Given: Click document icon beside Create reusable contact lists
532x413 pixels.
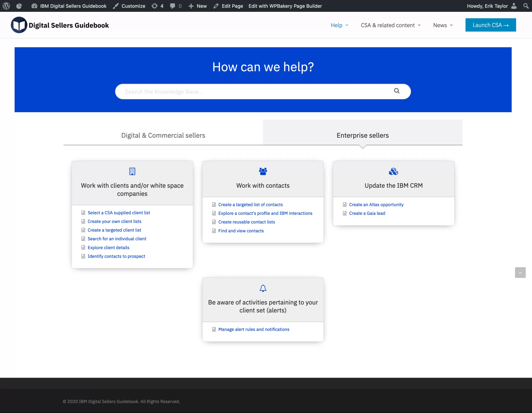Looking at the screenshot, I should click(214, 222).
